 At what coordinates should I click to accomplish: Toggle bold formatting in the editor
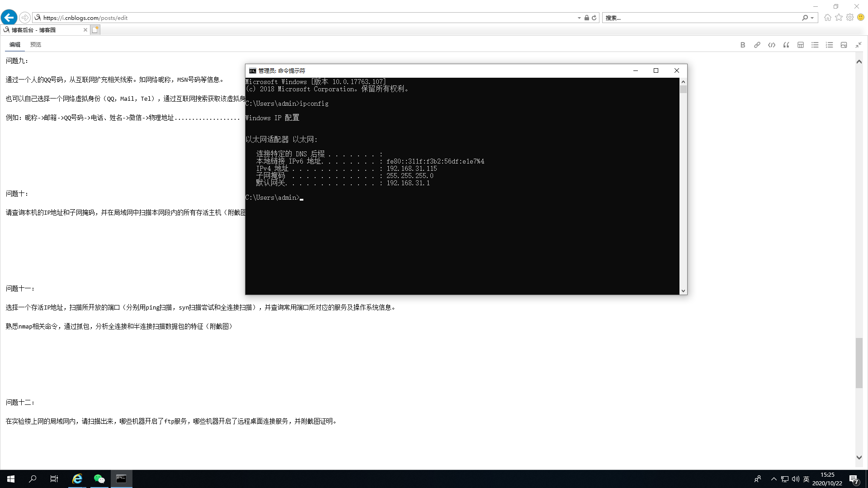point(743,45)
